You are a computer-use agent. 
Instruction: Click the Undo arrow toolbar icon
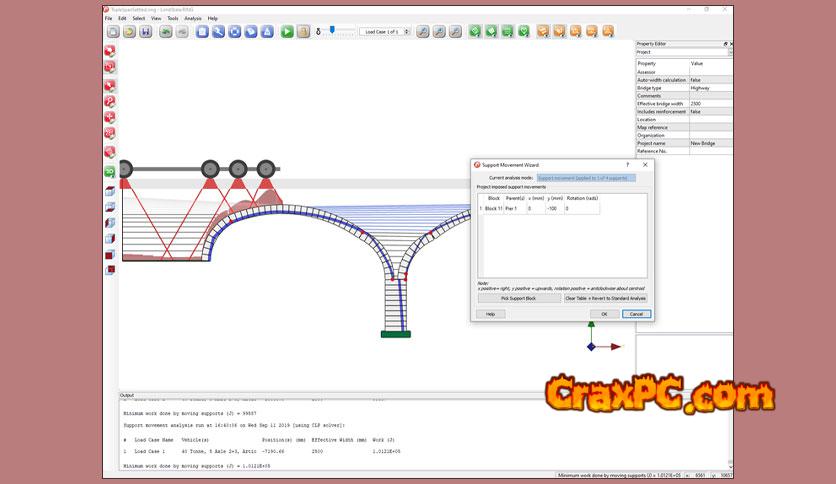pos(165,32)
